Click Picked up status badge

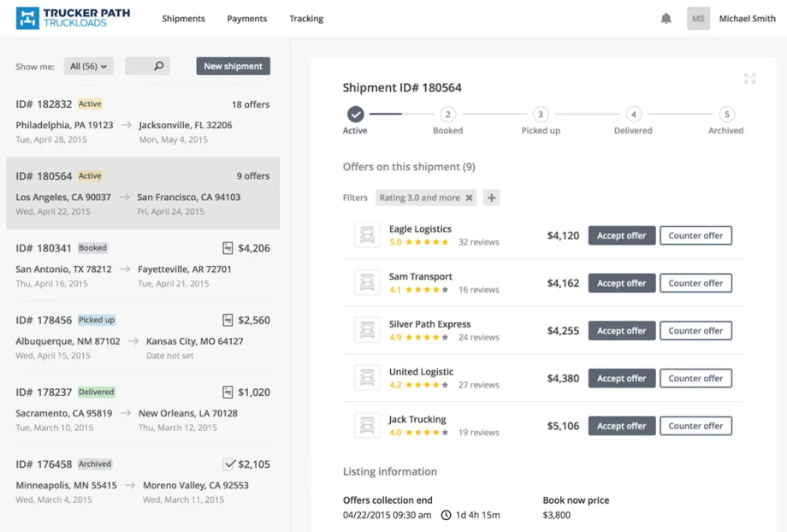(97, 320)
